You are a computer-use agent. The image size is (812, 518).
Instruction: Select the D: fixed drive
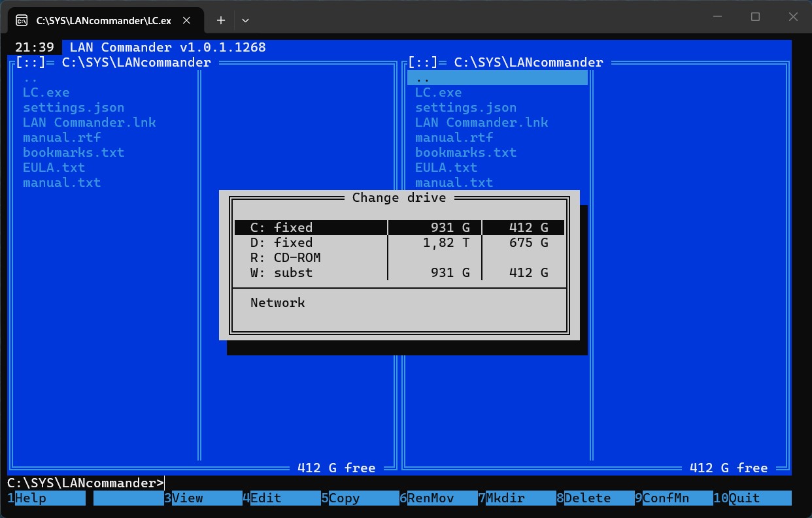point(399,242)
